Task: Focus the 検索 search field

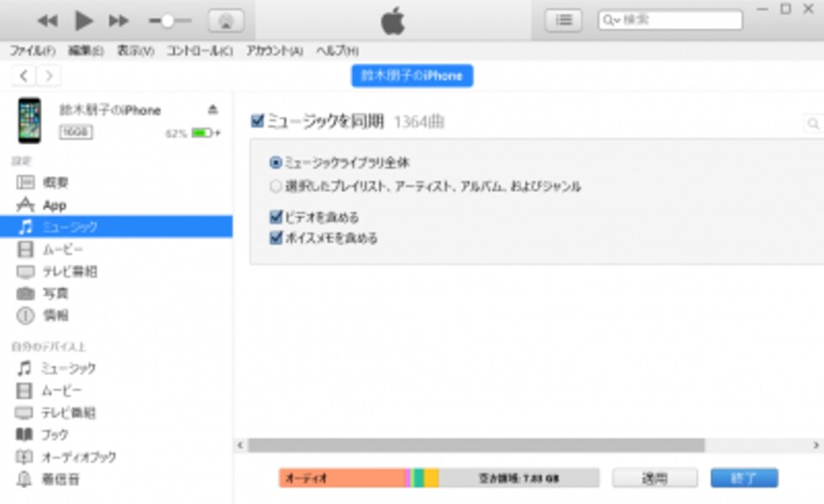Action: pos(670,20)
